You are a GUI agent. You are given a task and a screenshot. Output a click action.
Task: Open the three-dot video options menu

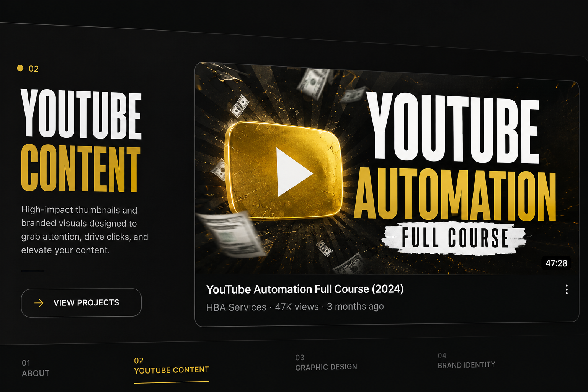coord(567,289)
